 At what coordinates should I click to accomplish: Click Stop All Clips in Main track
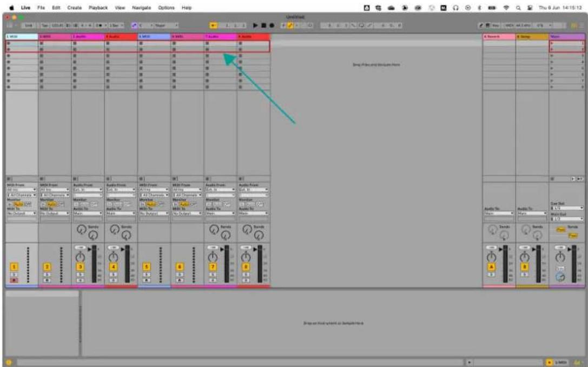(x=552, y=179)
